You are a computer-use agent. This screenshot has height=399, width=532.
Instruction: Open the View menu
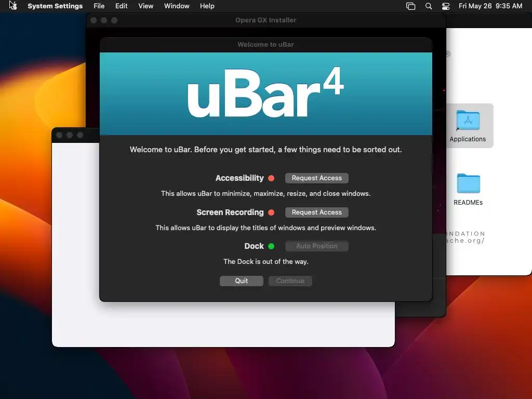point(145,6)
